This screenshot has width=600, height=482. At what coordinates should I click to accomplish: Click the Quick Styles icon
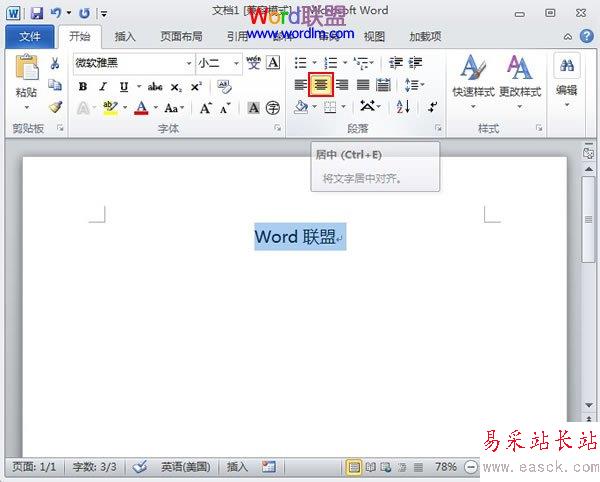click(473, 68)
